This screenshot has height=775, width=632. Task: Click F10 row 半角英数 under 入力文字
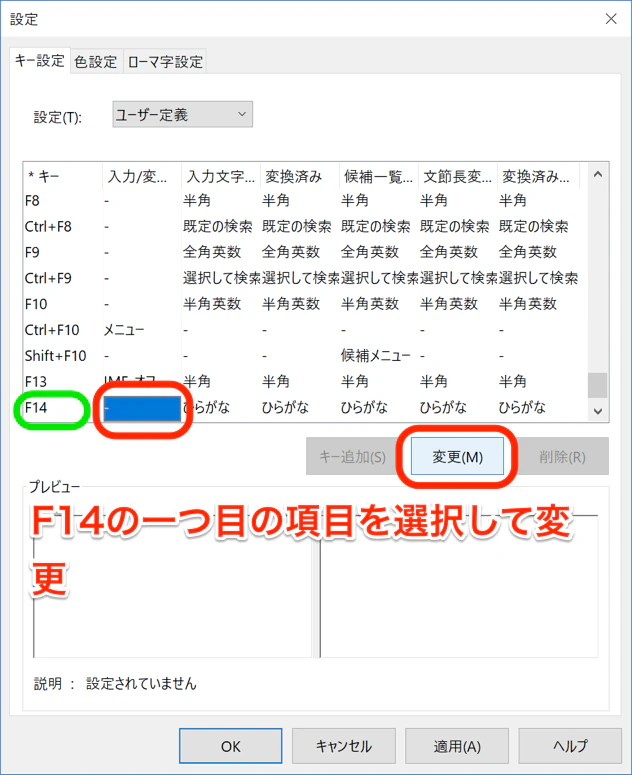(212, 303)
